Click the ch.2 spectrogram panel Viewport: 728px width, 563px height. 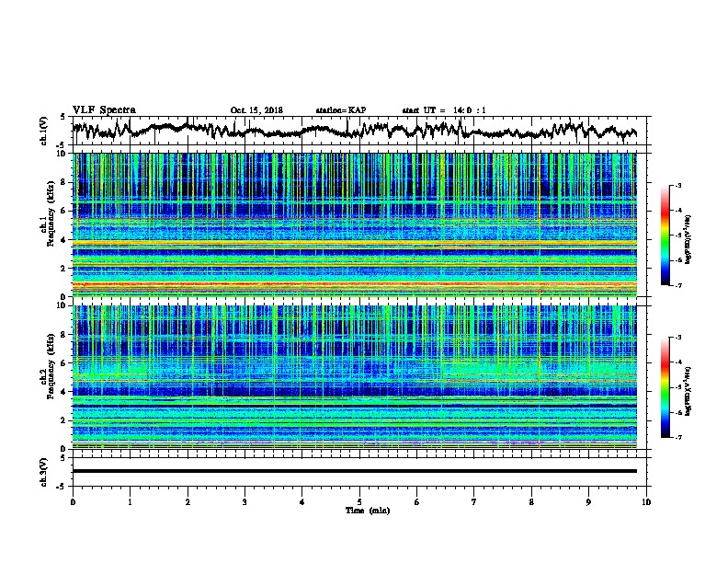pyautogui.click(x=355, y=377)
